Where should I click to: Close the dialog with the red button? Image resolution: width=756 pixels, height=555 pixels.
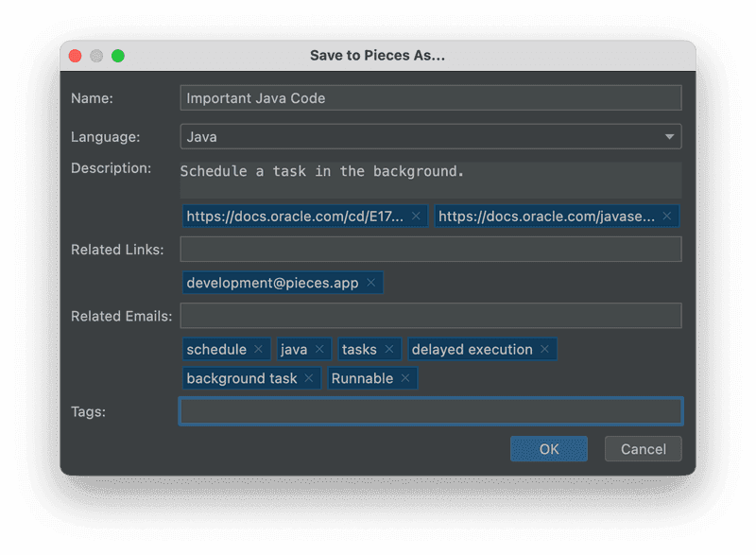(x=76, y=56)
